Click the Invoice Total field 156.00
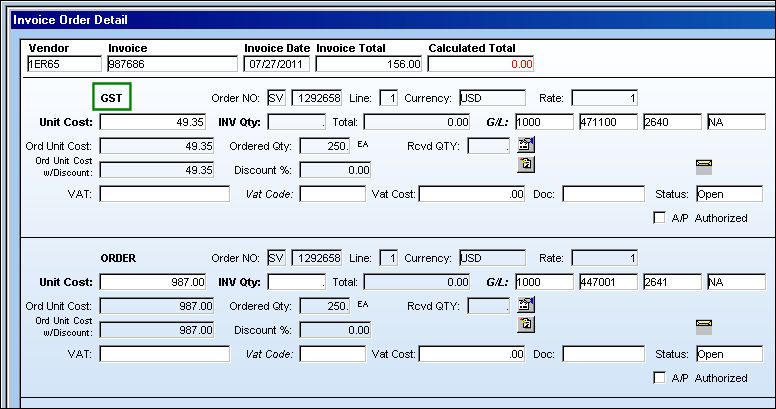 (x=369, y=64)
